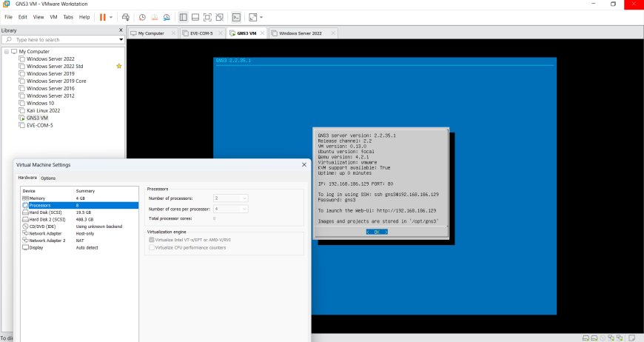Viewport: 644px width, 342px height.
Task: Select EVE-COM-5 in the Library tree
Action: click(39, 126)
